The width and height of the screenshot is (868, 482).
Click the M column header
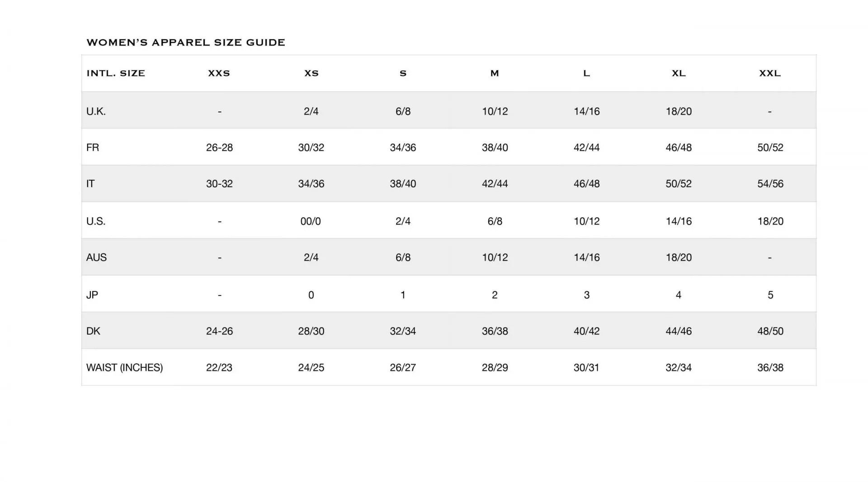pyautogui.click(x=495, y=73)
